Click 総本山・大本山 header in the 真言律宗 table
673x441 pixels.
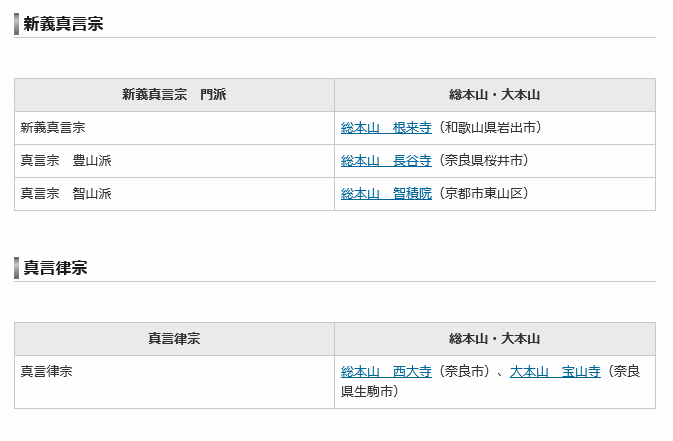(x=494, y=339)
